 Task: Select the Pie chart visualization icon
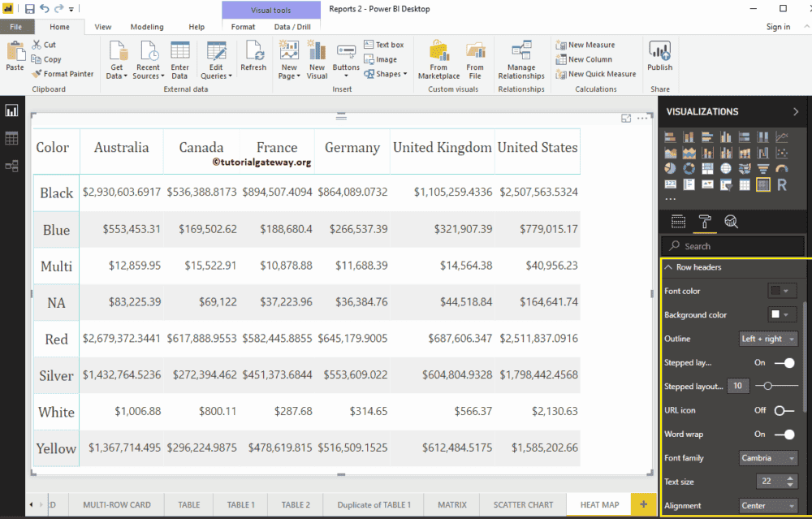coord(670,168)
